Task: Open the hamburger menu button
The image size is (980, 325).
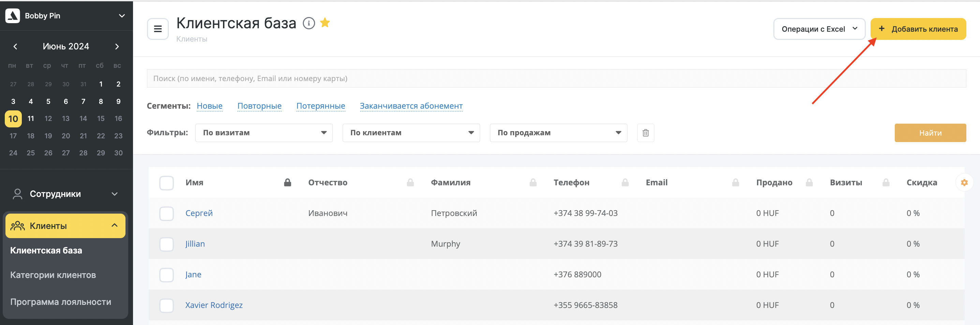Action: click(x=158, y=29)
